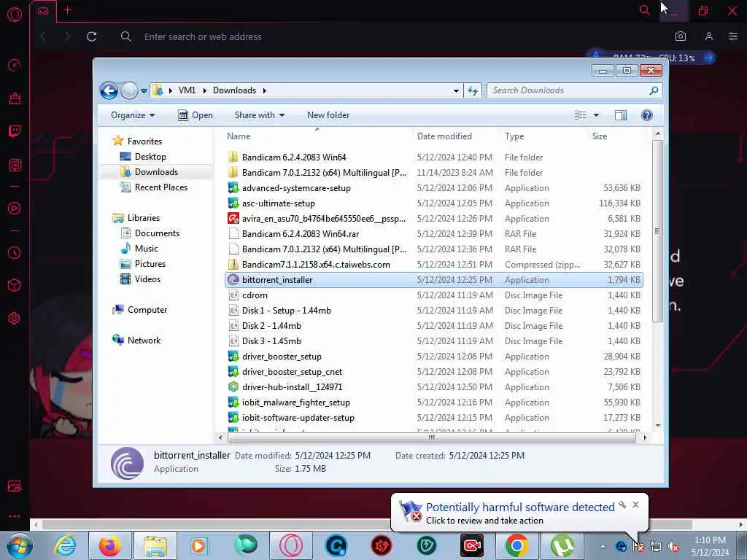Image resolution: width=747 pixels, height=560 pixels.
Task: Open the Organize menu
Action: coord(133,115)
